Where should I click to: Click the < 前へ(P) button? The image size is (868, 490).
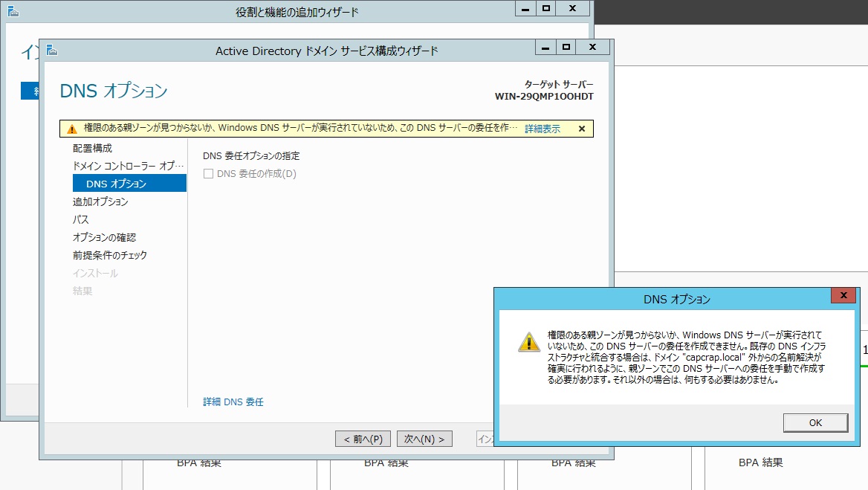(x=363, y=439)
